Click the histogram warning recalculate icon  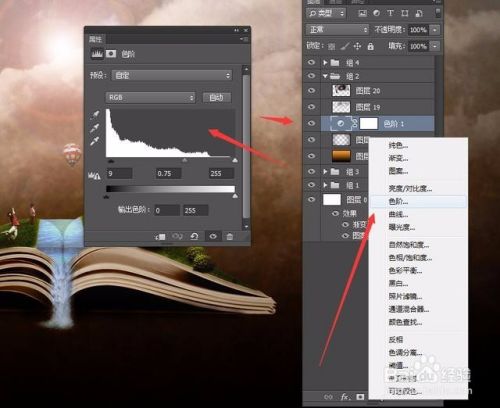(94, 175)
